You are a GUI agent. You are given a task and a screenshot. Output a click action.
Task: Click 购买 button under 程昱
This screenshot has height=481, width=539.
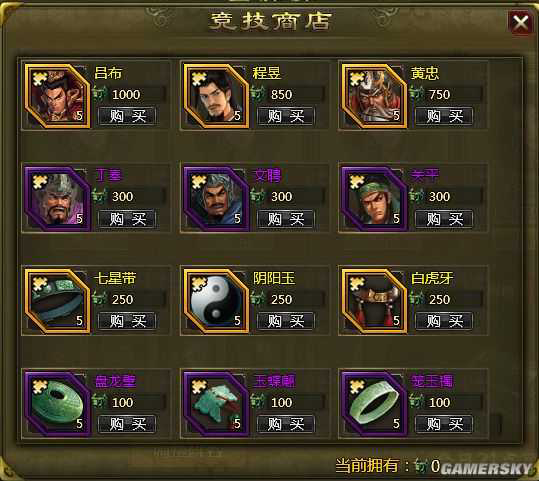point(286,116)
